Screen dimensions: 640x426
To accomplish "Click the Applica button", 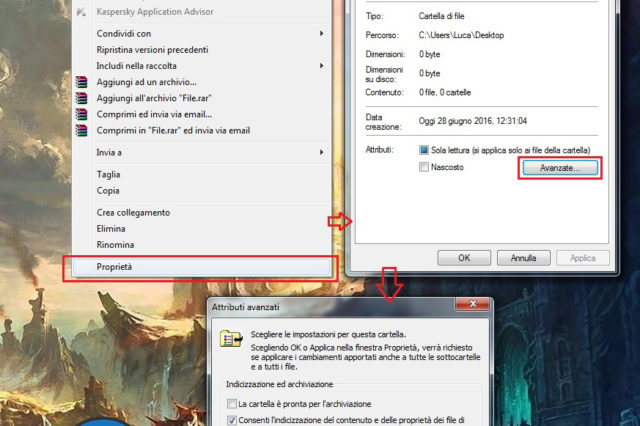I will [583, 258].
